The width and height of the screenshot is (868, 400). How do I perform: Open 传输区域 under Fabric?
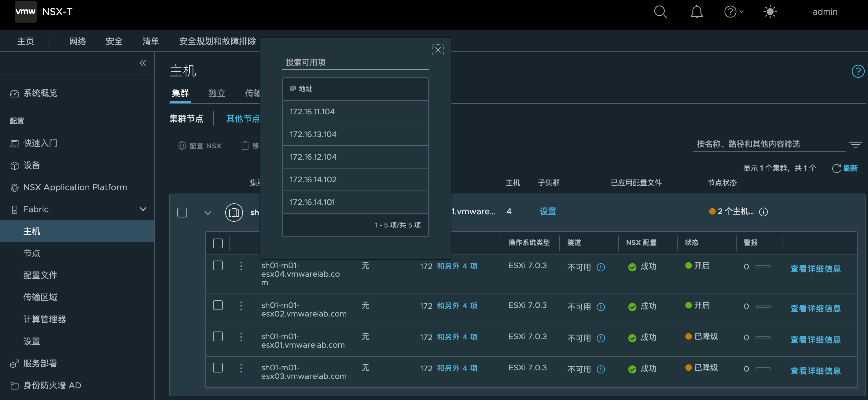(40, 297)
